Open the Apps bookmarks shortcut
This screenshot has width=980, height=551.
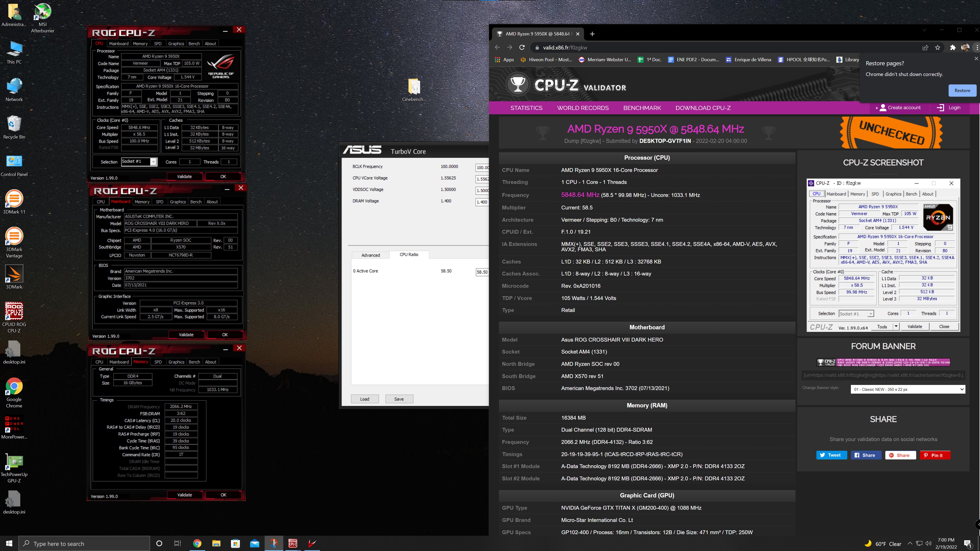[505, 60]
